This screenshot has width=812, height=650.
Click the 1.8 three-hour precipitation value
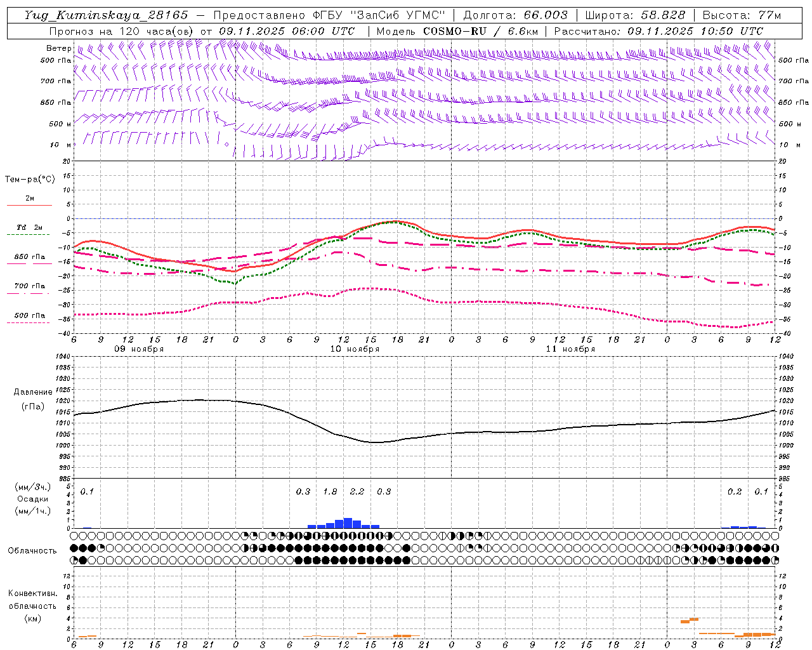click(330, 492)
